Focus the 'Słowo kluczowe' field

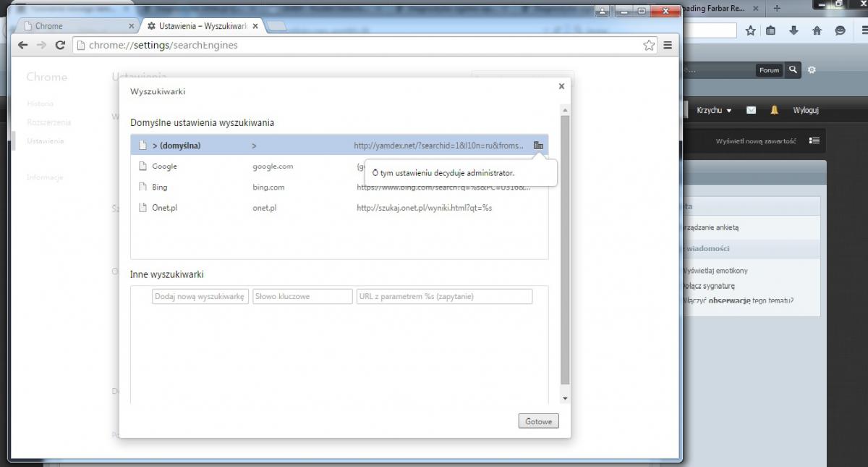pyautogui.click(x=302, y=297)
